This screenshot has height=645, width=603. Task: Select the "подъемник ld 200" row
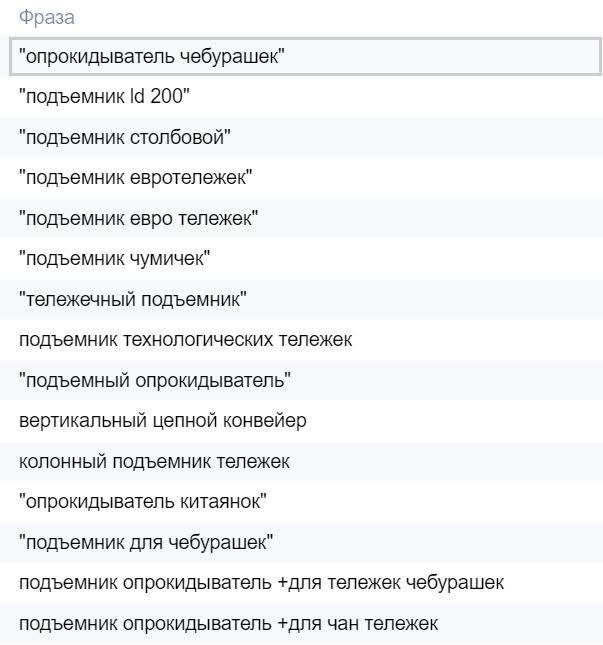104,97
